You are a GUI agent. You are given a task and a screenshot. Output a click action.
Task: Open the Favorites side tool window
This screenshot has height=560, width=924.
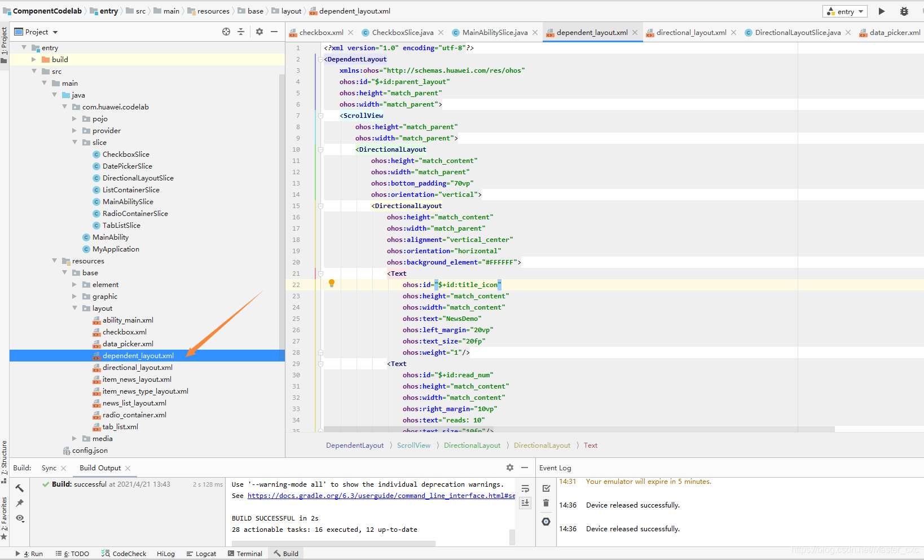point(5,518)
